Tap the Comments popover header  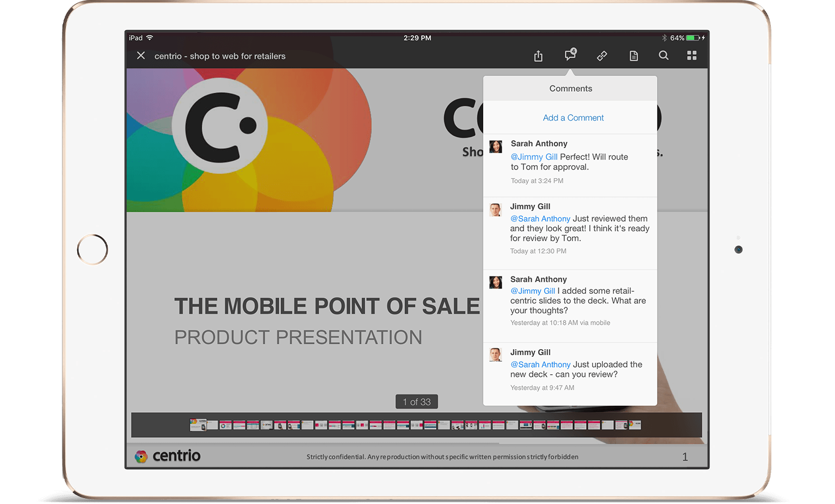click(570, 89)
